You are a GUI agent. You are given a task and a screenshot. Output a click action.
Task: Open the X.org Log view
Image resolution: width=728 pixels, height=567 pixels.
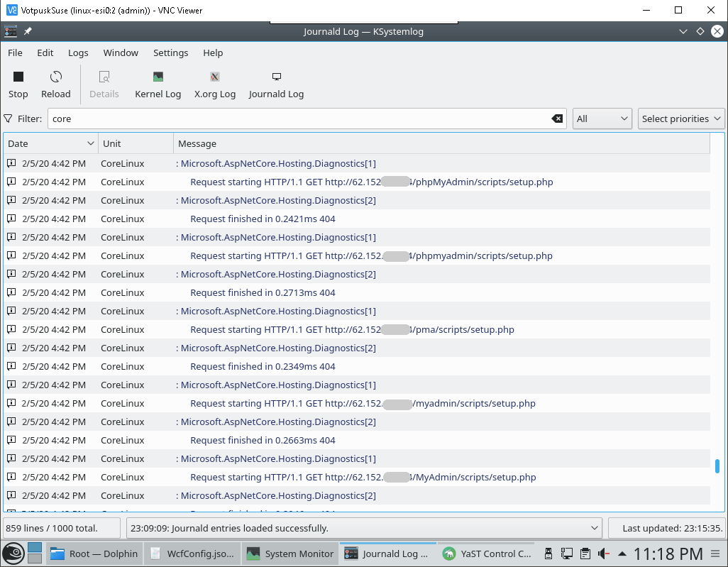214,84
